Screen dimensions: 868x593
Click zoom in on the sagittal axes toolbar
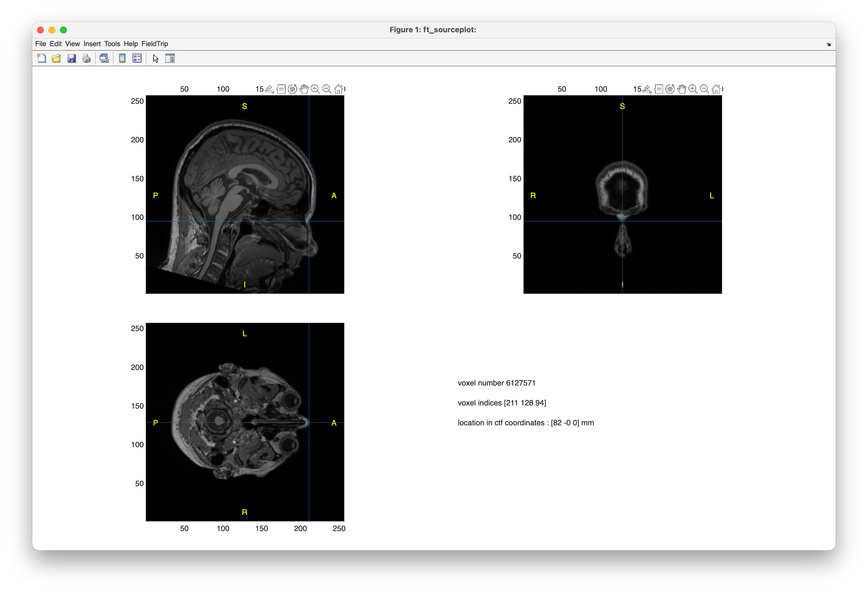point(315,89)
